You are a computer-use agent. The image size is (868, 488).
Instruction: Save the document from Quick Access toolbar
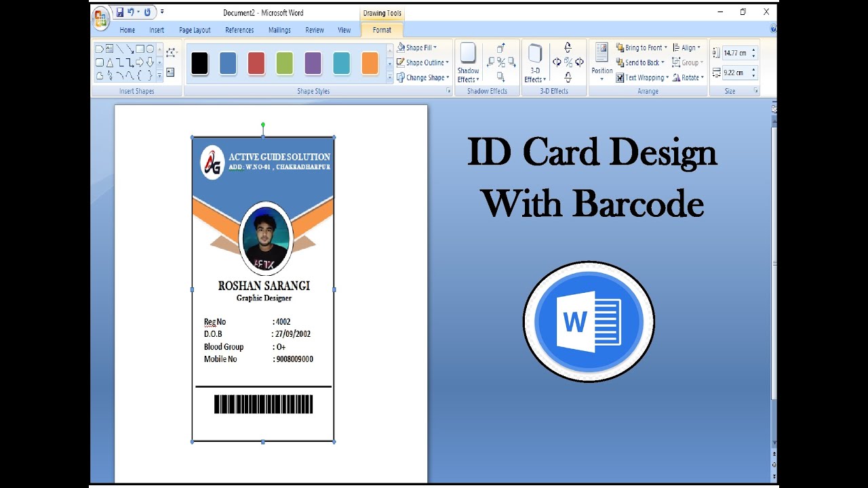120,12
